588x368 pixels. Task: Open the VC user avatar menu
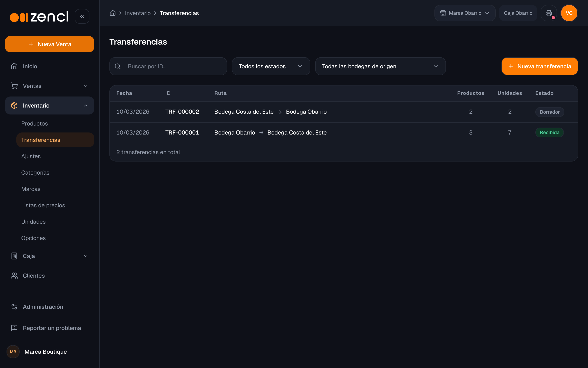(569, 13)
